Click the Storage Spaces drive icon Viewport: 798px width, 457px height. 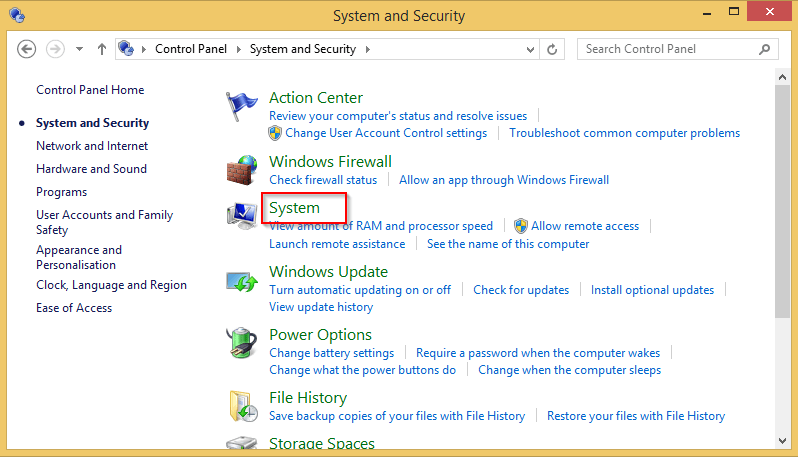coord(241,445)
